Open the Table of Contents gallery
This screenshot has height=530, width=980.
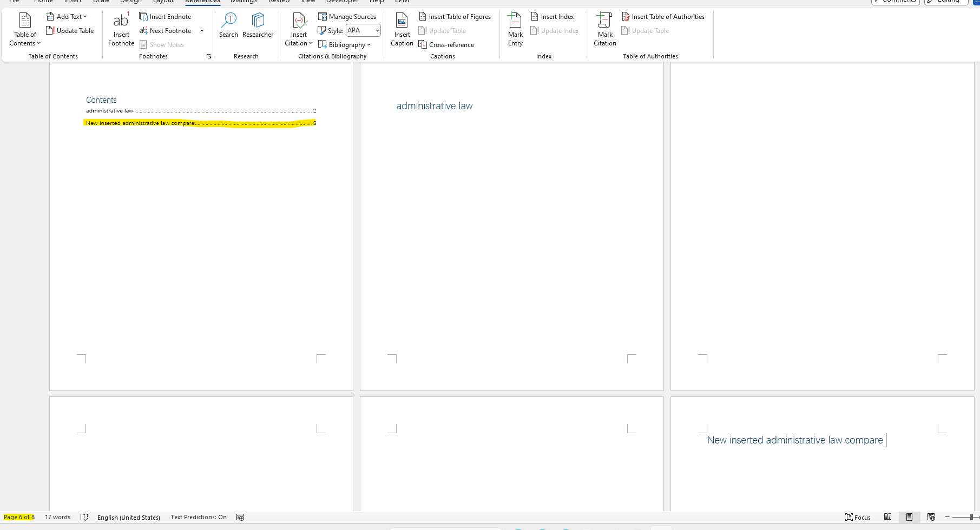pos(24,29)
